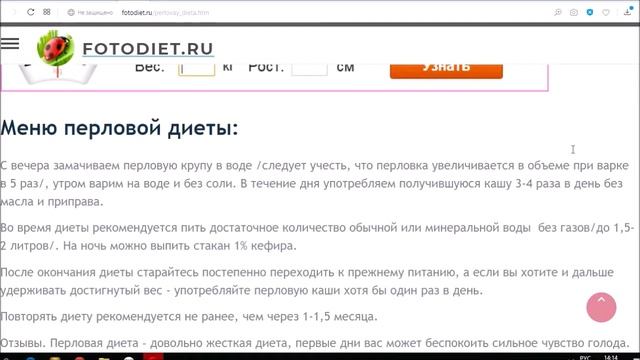This screenshot has height=360, width=640.
Task: Click the heading 'Меню перловой диеты:'
Action: pos(119,128)
